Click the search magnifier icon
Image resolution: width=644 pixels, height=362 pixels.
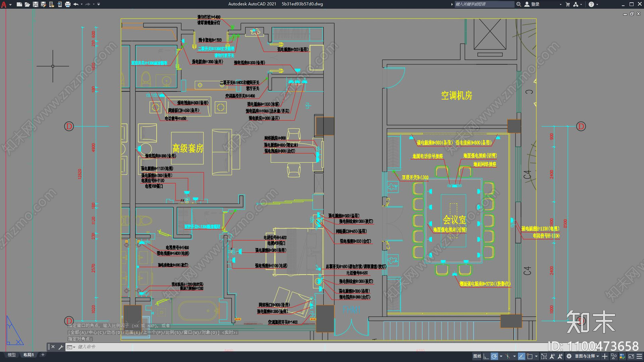tap(519, 4)
